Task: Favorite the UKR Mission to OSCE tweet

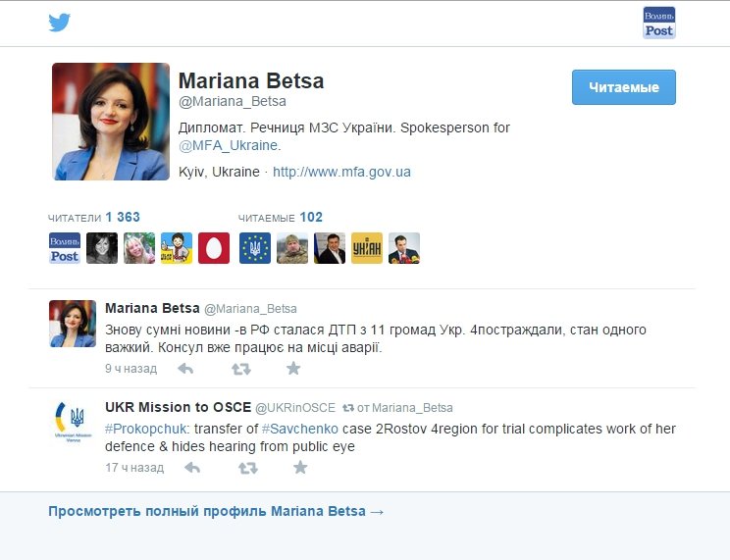Action: (300, 467)
